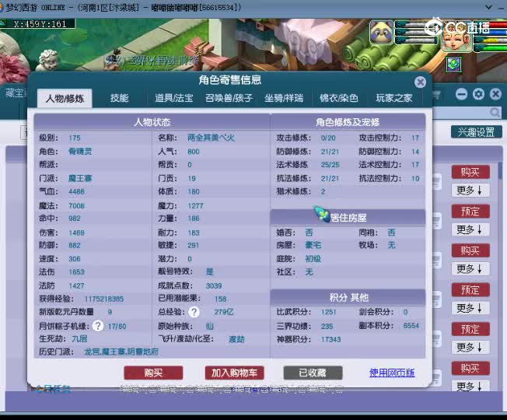Click the 比武积分 value 1251
The height and width of the screenshot is (420, 507).
coord(328,313)
